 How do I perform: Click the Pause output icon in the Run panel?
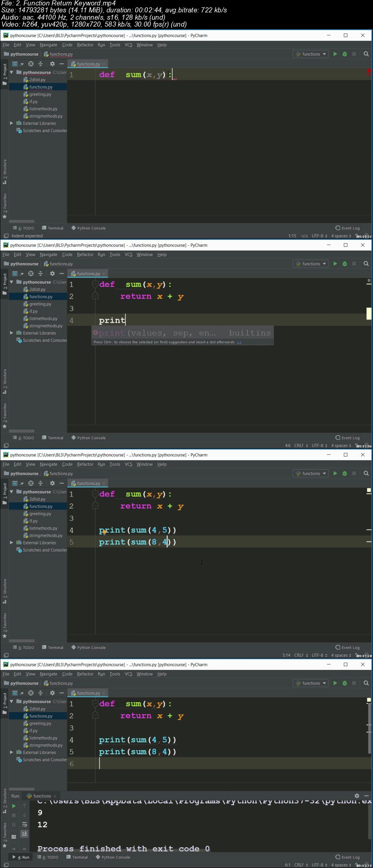(x=14, y=824)
